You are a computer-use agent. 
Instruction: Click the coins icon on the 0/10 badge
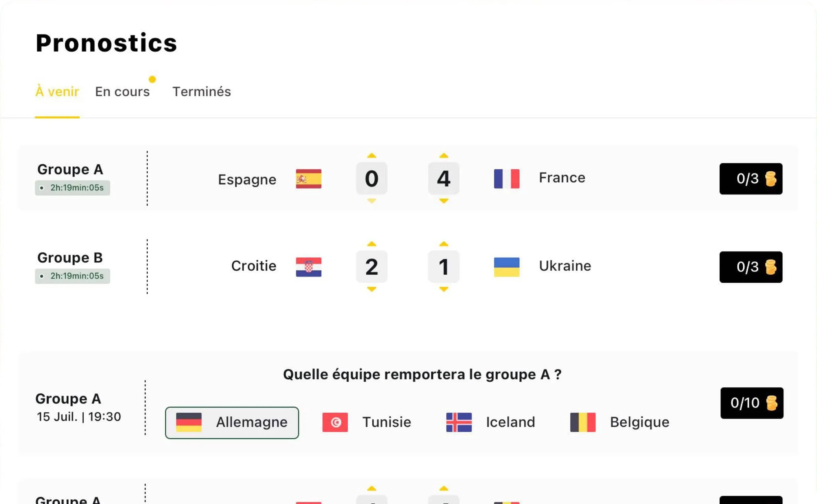[771, 403]
